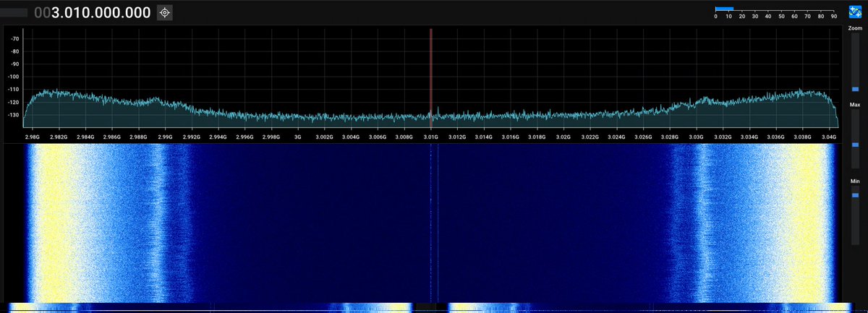
Task: Click the 3.04G label on frequency axis
Action: point(829,136)
